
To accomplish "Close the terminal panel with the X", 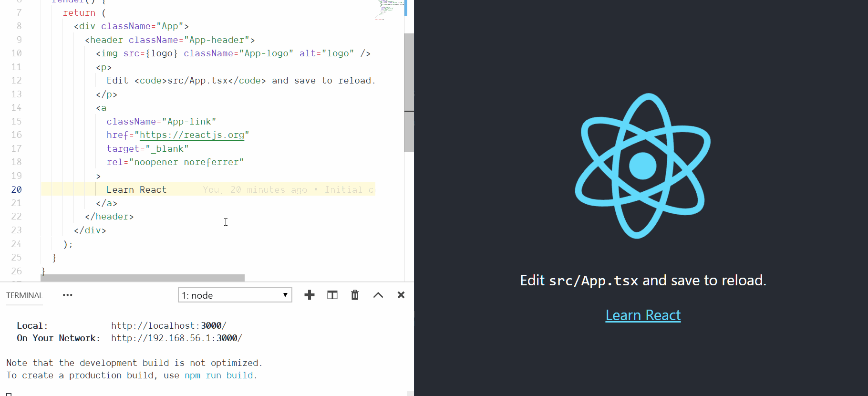I will (401, 295).
